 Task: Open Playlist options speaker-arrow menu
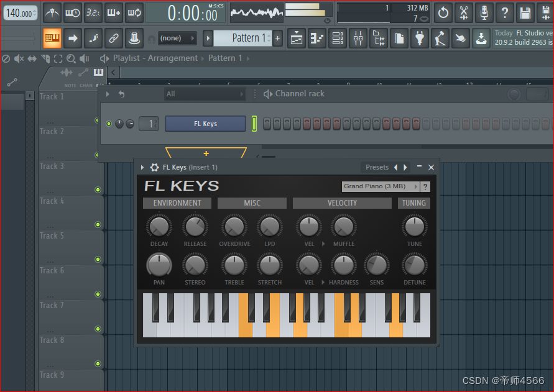[104, 58]
